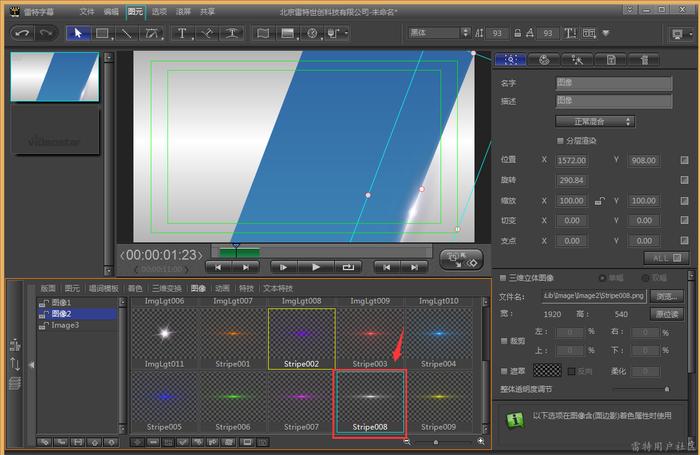Enable the 分层渲染 checkbox

click(560, 141)
